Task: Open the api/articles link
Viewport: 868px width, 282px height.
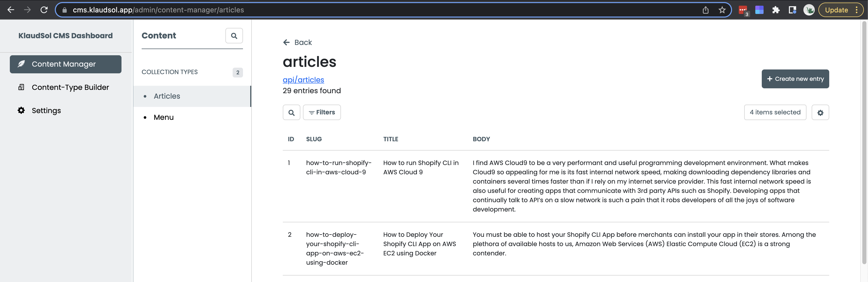Action: 303,80
